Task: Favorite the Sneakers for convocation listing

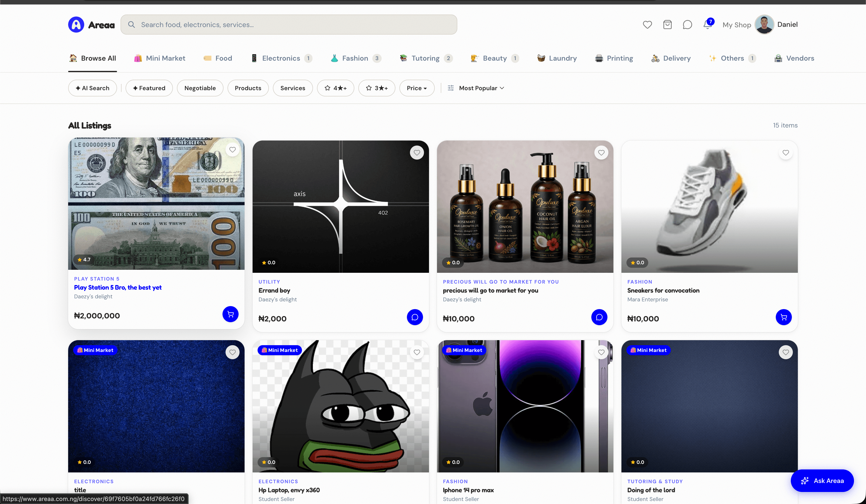Action: click(x=786, y=153)
